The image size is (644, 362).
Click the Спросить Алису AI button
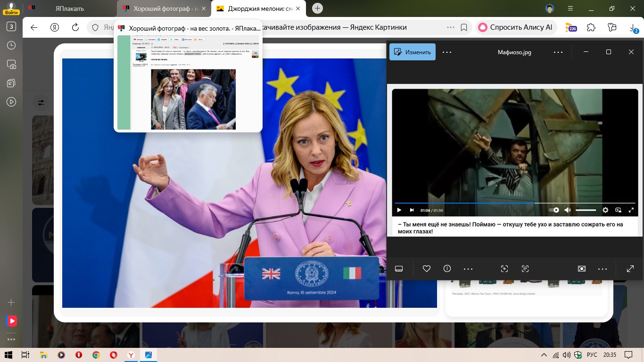[516, 27]
